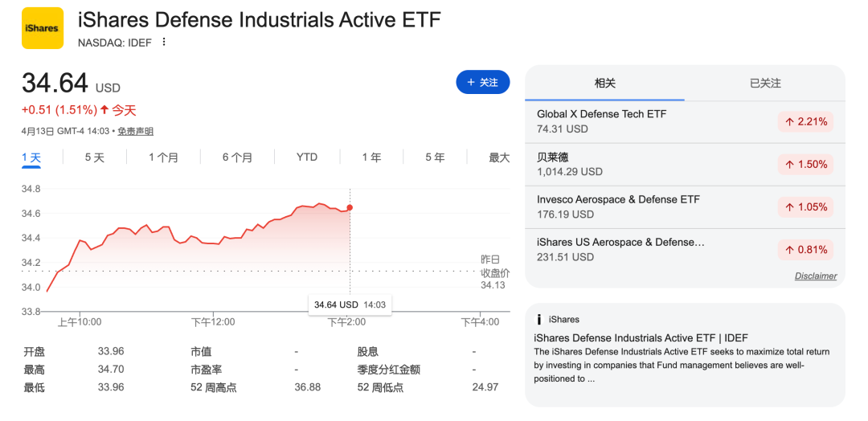Click the 1.05% badge for Invesco Aerospace

point(806,206)
